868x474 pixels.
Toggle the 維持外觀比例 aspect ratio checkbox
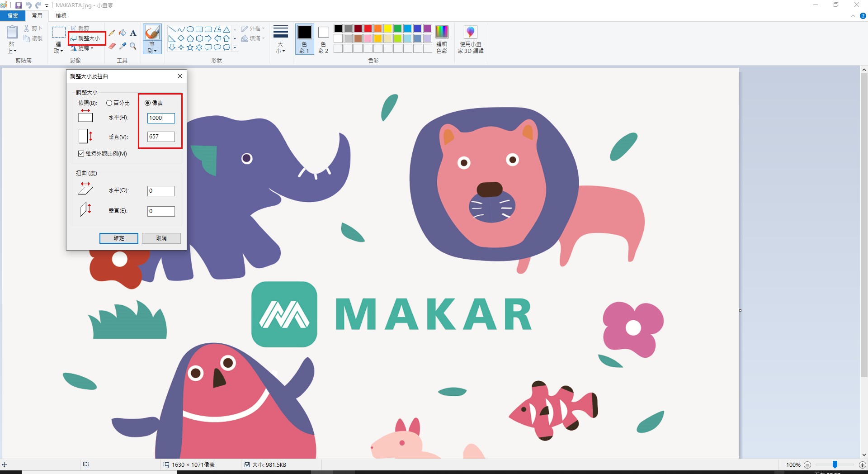point(81,154)
